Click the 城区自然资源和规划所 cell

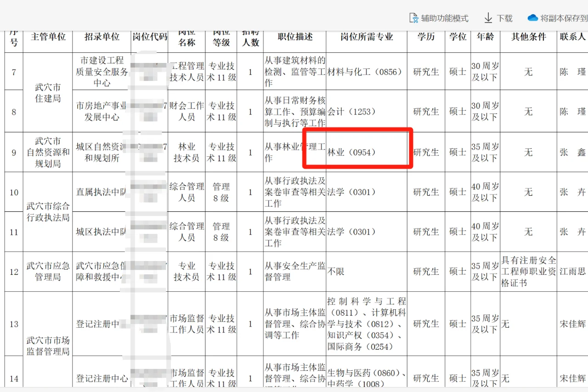pos(102,152)
